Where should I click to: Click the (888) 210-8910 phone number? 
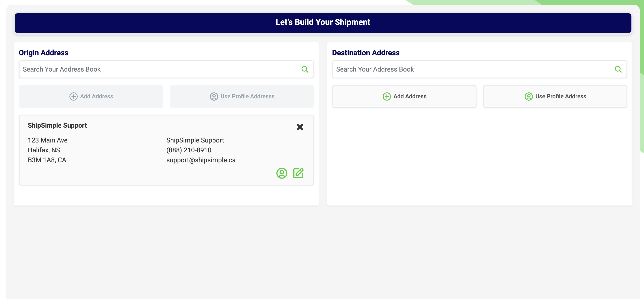click(189, 150)
